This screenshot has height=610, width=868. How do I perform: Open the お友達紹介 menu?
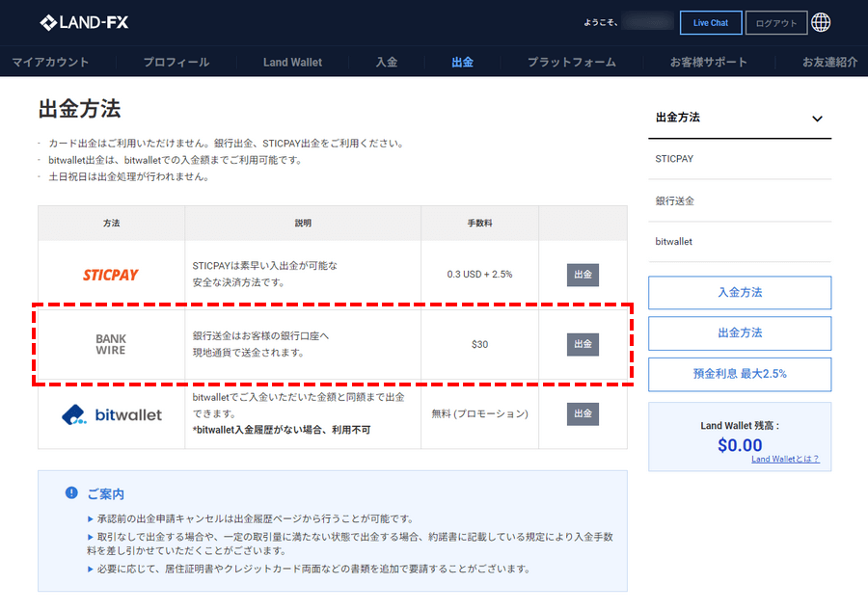point(829,62)
